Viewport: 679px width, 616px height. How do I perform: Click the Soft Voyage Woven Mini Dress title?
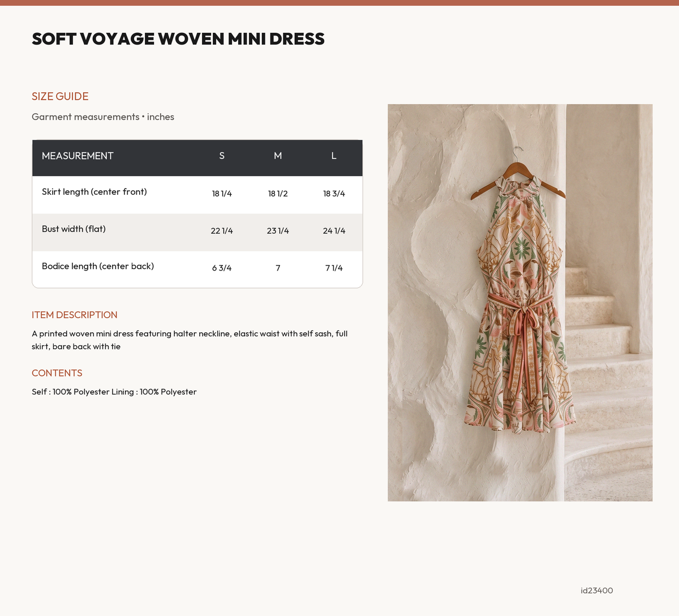click(178, 38)
